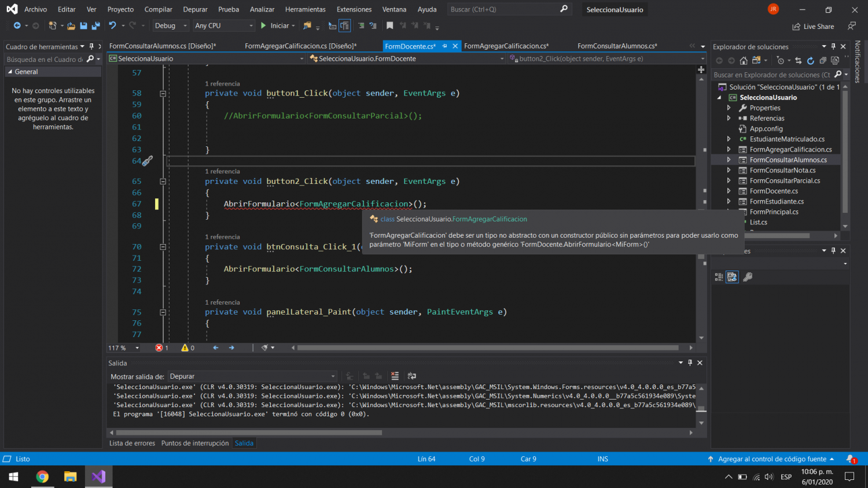
Task: Open the Extensiones menu
Action: tap(354, 9)
